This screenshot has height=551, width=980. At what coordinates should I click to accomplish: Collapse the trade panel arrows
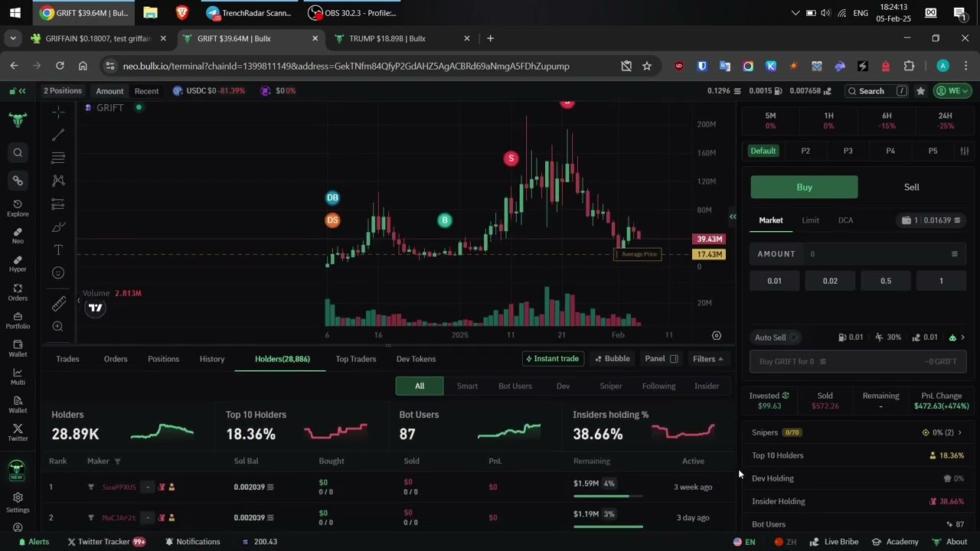[733, 217]
